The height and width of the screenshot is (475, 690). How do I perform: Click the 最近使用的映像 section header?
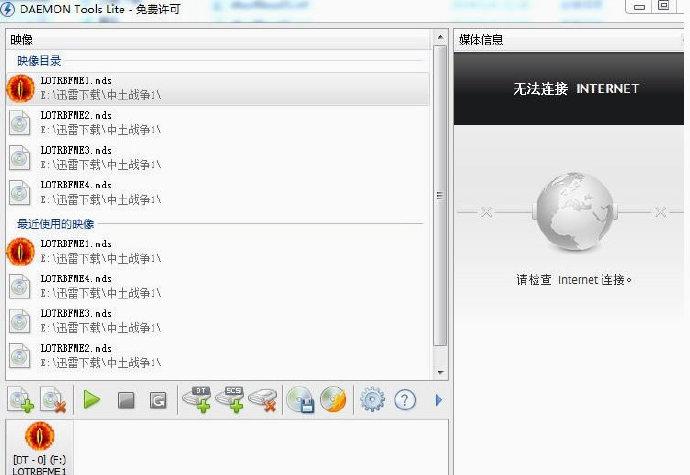coord(55,224)
